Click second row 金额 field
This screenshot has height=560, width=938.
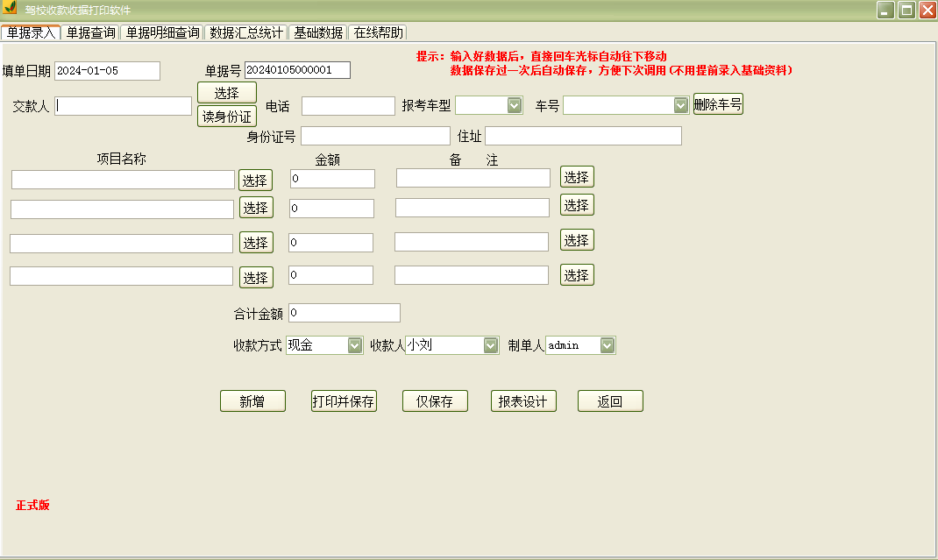point(331,209)
